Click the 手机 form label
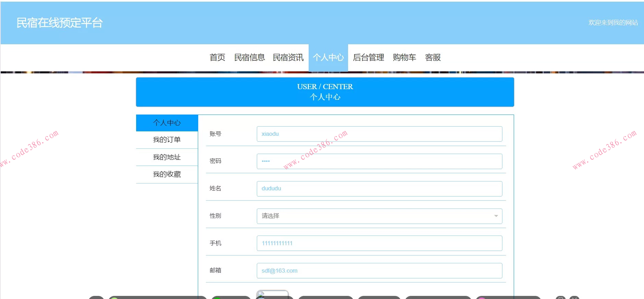Image resolution: width=644 pixels, height=299 pixels. [x=215, y=243]
